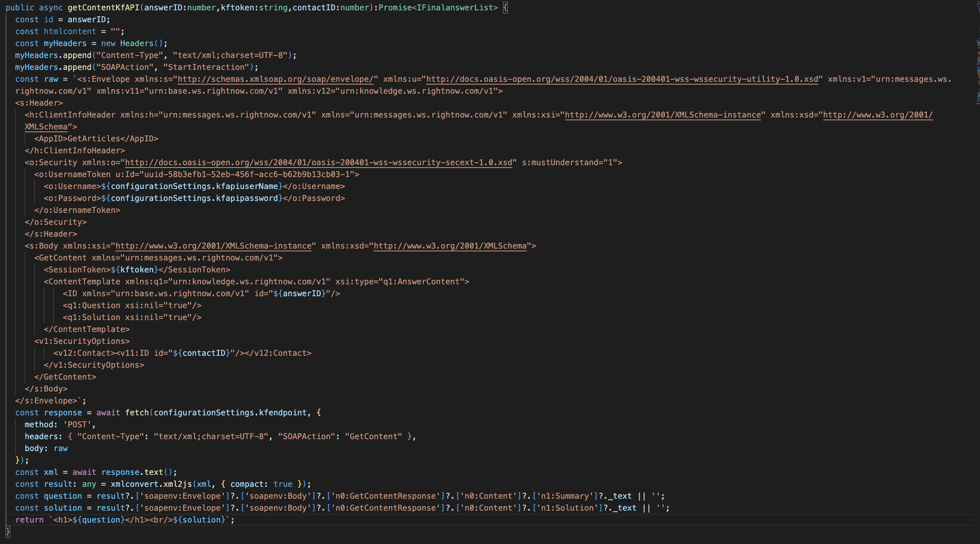Click the getContentKfAPI function name
The width and height of the screenshot is (980, 544).
coord(103,8)
